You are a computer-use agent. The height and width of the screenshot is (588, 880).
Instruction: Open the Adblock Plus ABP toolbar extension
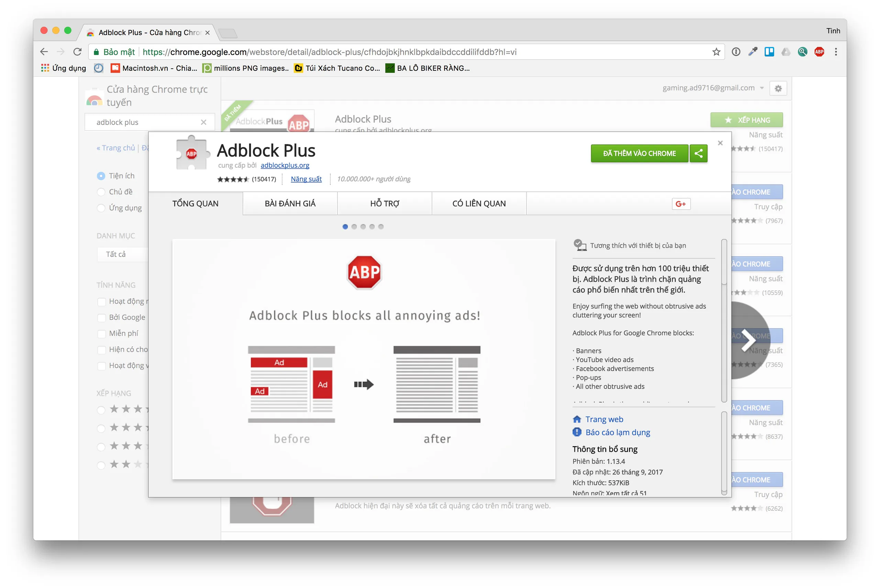819,52
